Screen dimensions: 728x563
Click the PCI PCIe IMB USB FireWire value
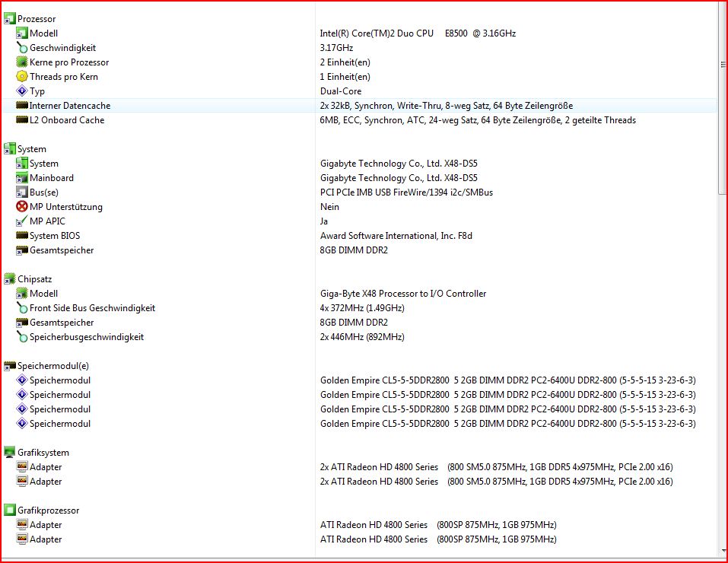(x=406, y=192)
